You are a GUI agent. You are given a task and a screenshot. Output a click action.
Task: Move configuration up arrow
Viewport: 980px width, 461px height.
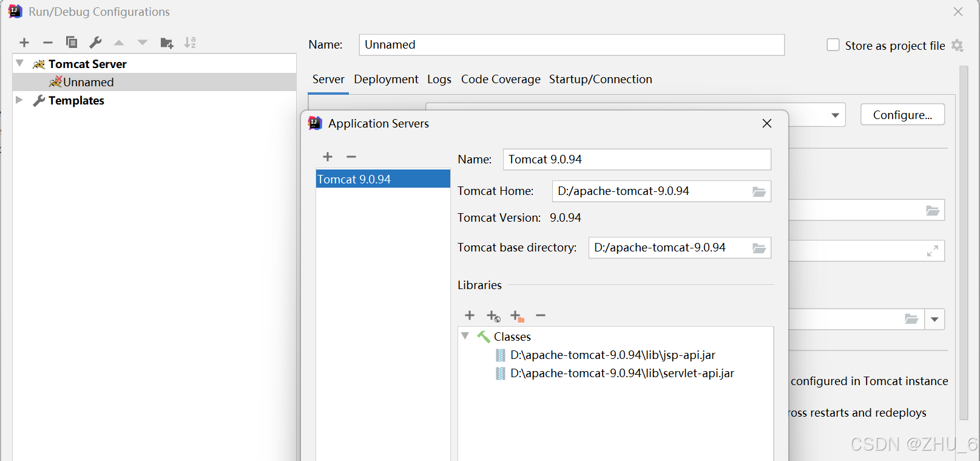coord(119,43)
